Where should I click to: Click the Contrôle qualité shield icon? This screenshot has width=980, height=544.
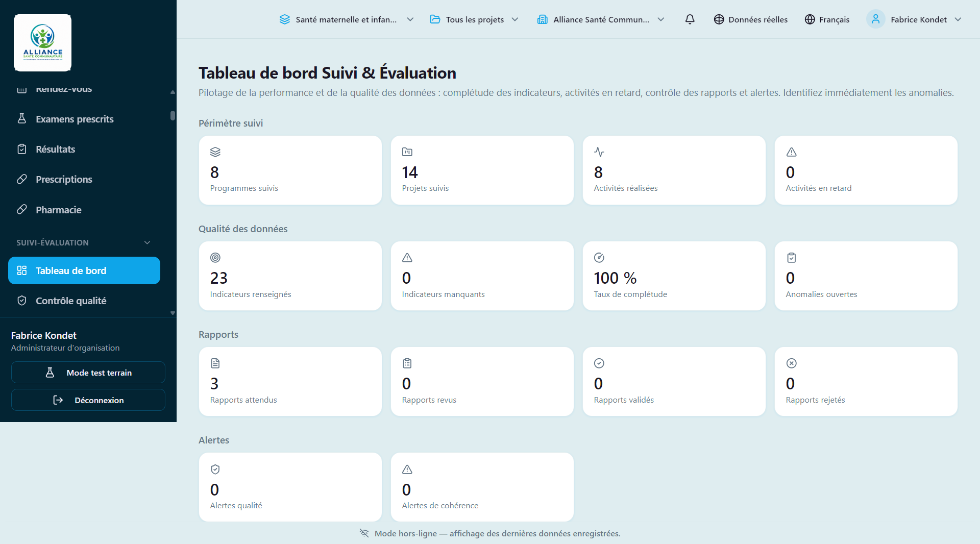(22, 301)
